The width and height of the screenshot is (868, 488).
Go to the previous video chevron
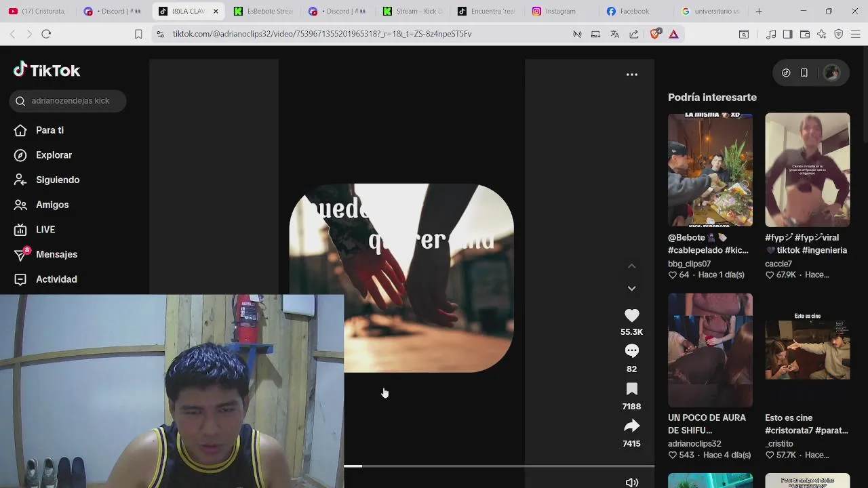(x=631, y=266)
